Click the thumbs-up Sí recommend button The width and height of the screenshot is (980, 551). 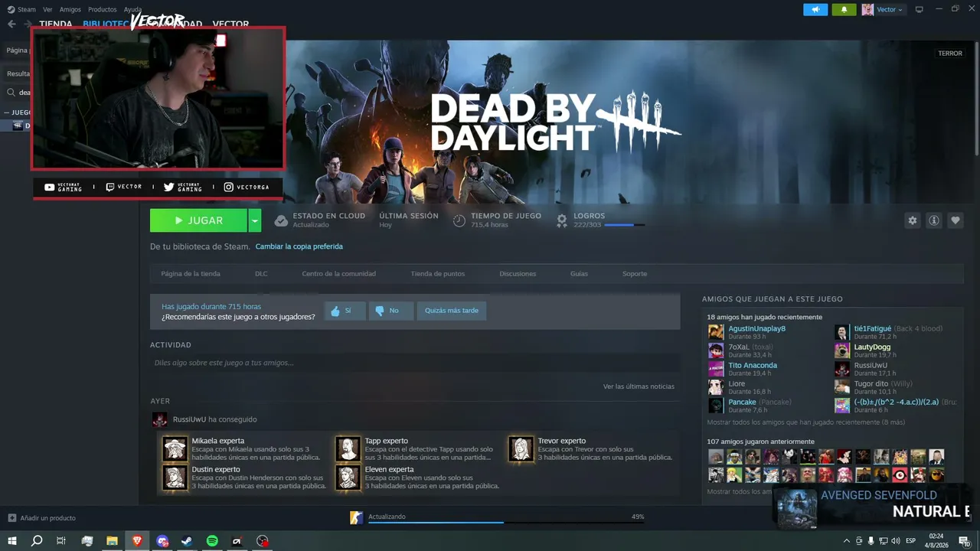tap(344, 311)
